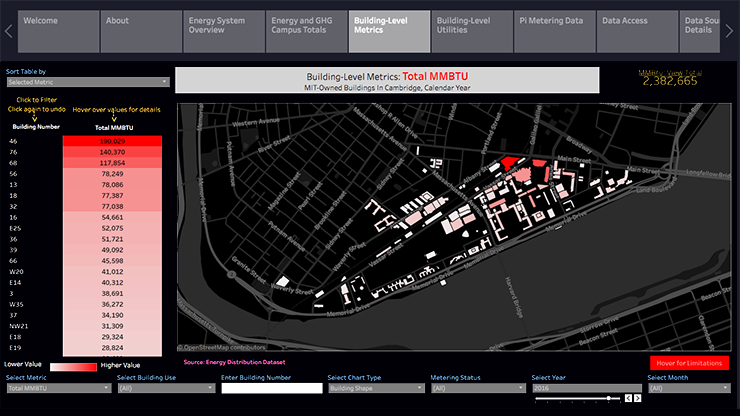Open the Energy System Overview tab
This screenshot has height=416, width=740.
222,31
